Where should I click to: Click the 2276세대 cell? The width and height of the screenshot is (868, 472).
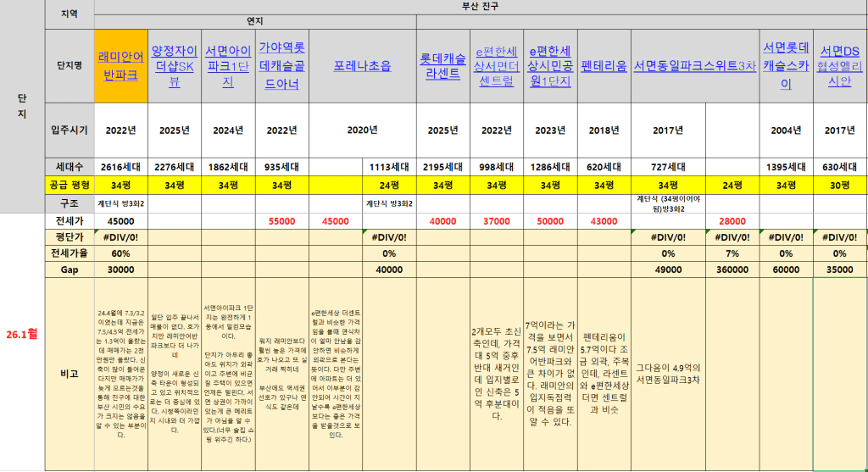point(175,167)
